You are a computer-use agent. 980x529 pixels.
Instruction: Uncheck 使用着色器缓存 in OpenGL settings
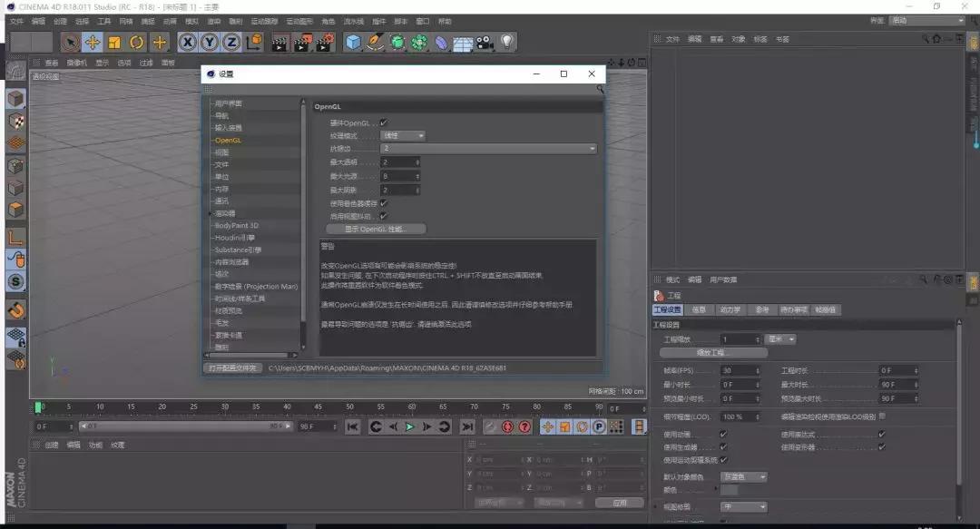pyautogui.click(x=383, y=202)
